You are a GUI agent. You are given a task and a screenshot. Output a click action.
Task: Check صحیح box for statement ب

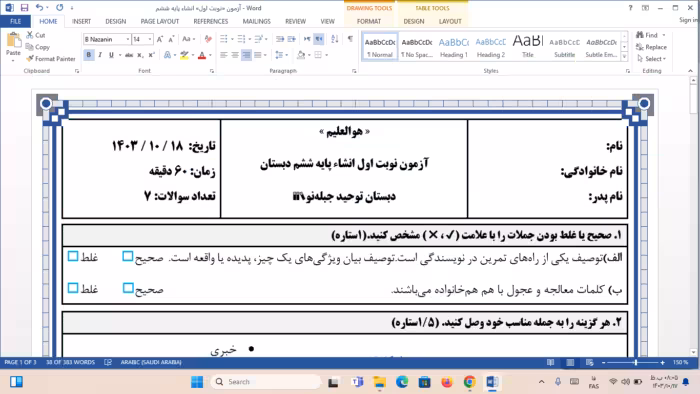point(128,288)
